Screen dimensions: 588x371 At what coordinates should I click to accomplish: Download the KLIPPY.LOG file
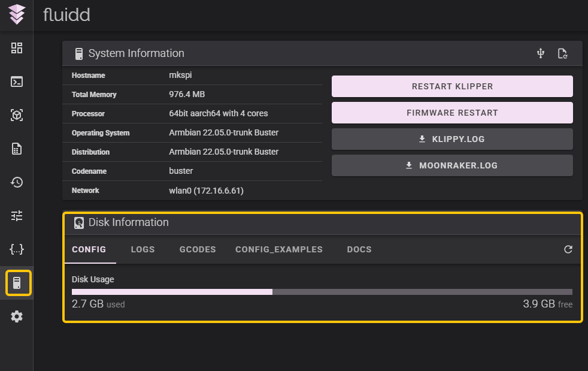tap(452, 139)
